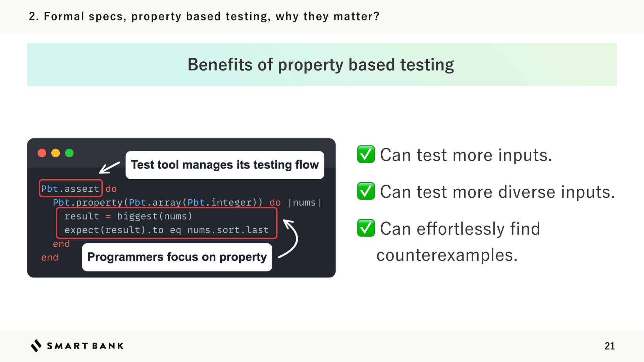Click the SmartBank logo mark
The image size is (644, 362).
[36, 346]
